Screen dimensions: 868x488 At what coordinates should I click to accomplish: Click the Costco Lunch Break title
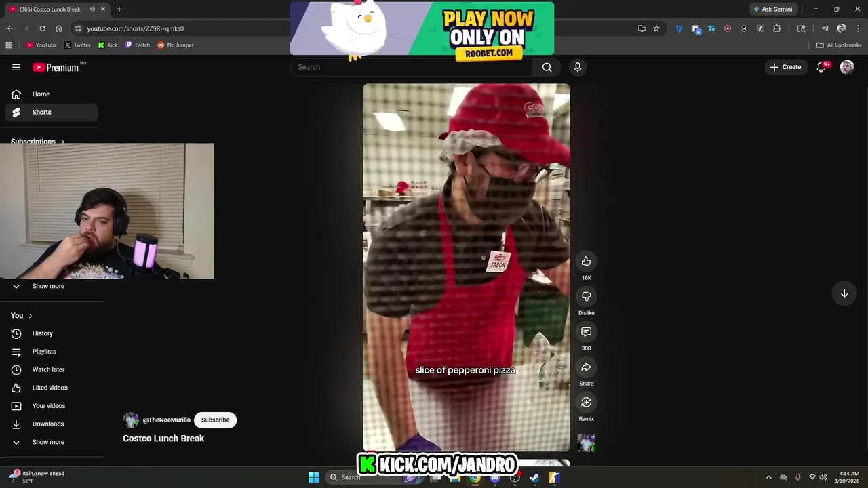[x=163, y=439]
